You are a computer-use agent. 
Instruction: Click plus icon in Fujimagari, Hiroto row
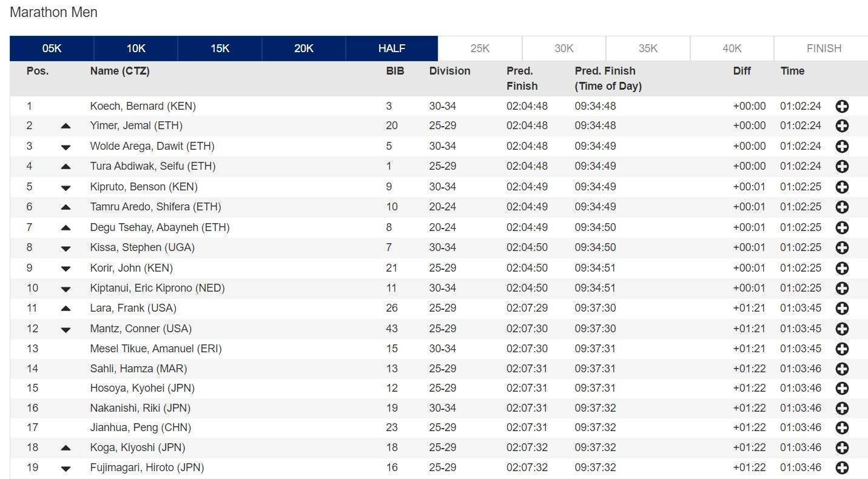pyautogui.click(x=842, y=468)
